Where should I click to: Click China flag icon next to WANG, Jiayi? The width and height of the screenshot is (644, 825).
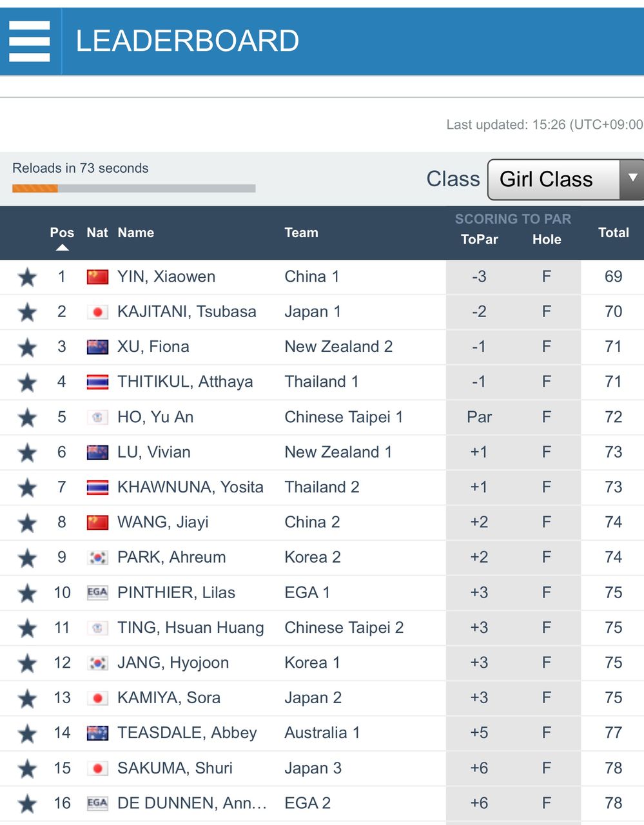coord(97,522)
